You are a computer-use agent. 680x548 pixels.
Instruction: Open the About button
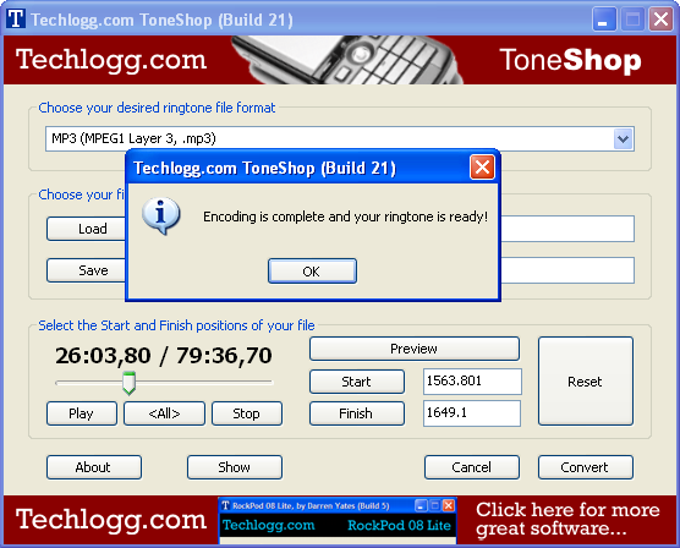(x=94, y=467)
